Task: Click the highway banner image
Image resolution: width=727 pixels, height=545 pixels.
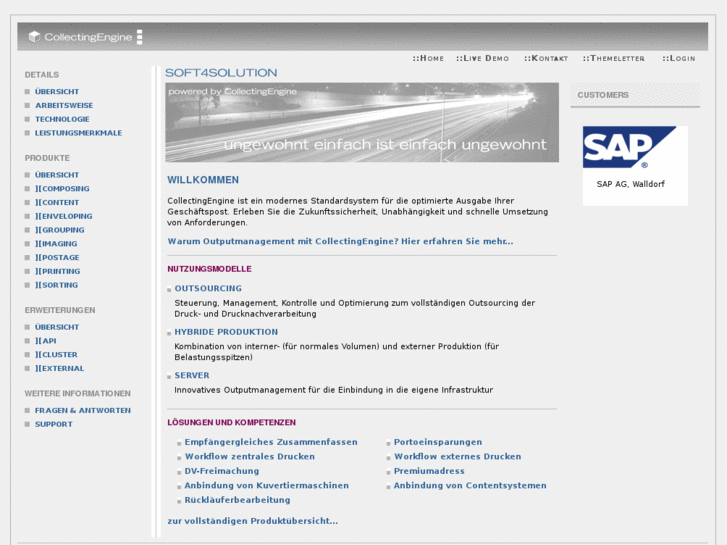Action: tap(362, 122)
